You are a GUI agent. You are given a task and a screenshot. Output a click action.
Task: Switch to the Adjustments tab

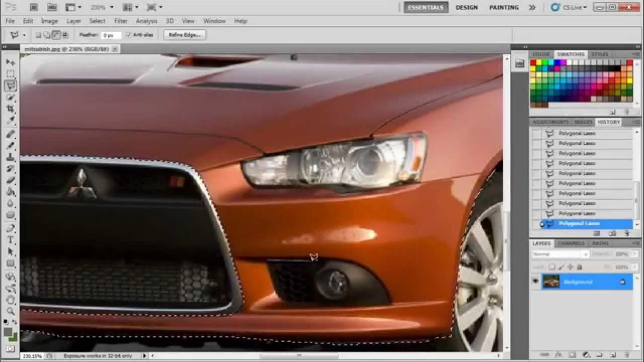point(550,122)
